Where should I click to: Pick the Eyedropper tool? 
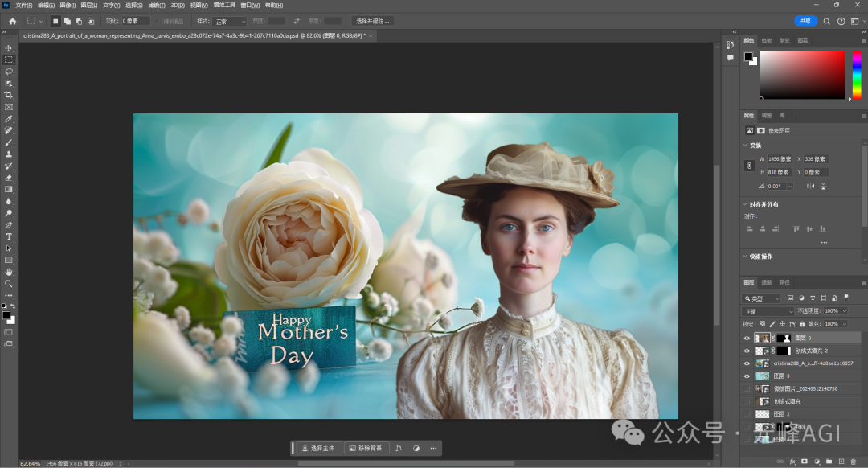tap(9, 118)
